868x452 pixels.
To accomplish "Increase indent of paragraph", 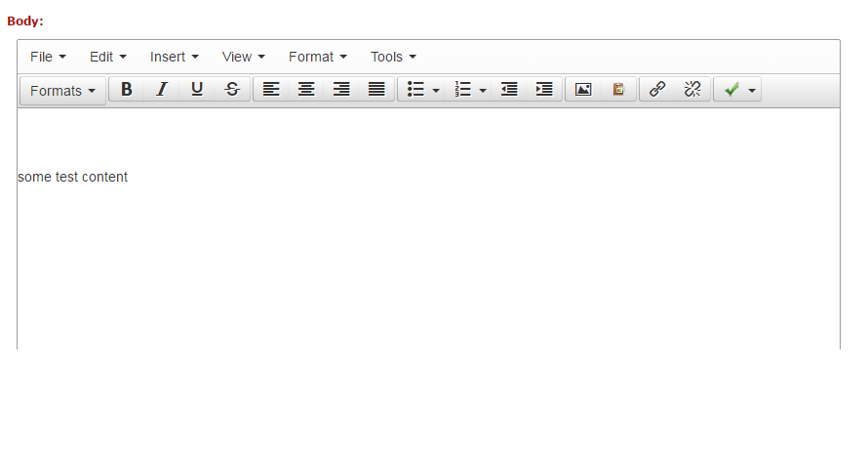I will (x=544, y=89).
